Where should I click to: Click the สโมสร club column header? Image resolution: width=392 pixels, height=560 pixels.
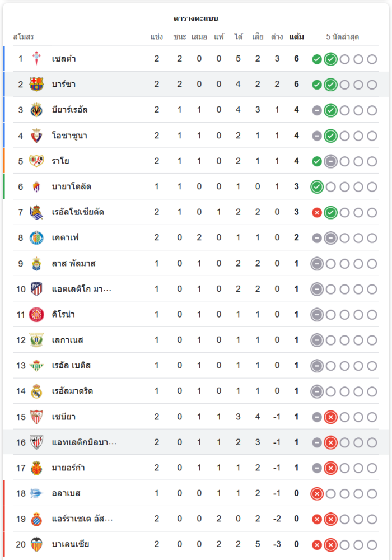point(24,37)
